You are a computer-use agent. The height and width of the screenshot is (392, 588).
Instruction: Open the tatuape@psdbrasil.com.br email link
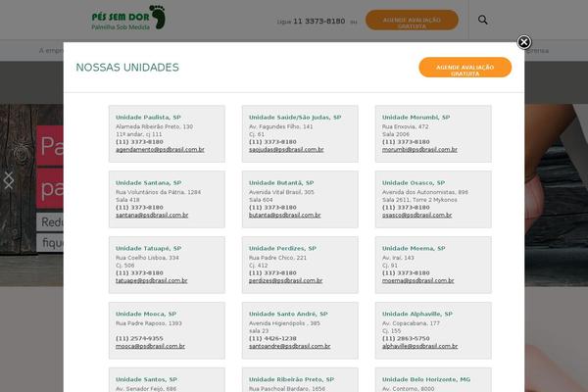(152, 280)
